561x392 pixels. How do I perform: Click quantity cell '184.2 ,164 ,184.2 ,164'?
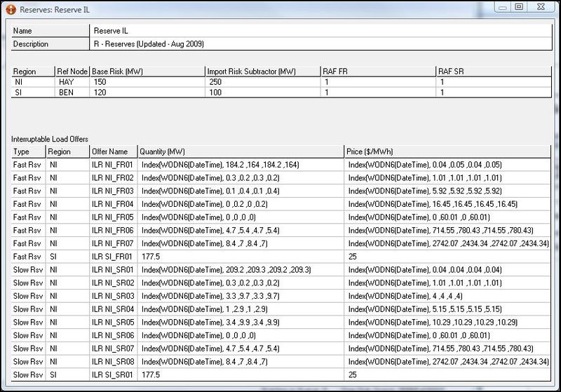pyautogui.click(x=241, y=165)
